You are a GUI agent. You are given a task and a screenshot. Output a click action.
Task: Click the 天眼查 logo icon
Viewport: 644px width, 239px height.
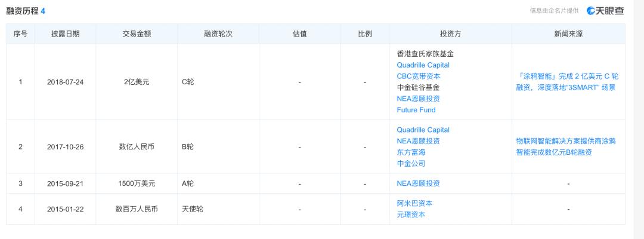click(x=591, y=11)
